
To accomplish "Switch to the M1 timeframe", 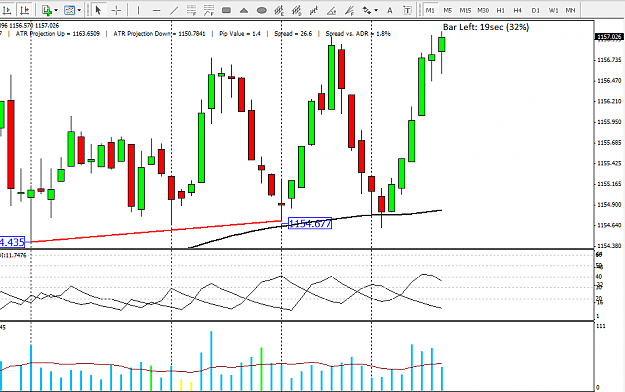I will click(x=430, y=10).
